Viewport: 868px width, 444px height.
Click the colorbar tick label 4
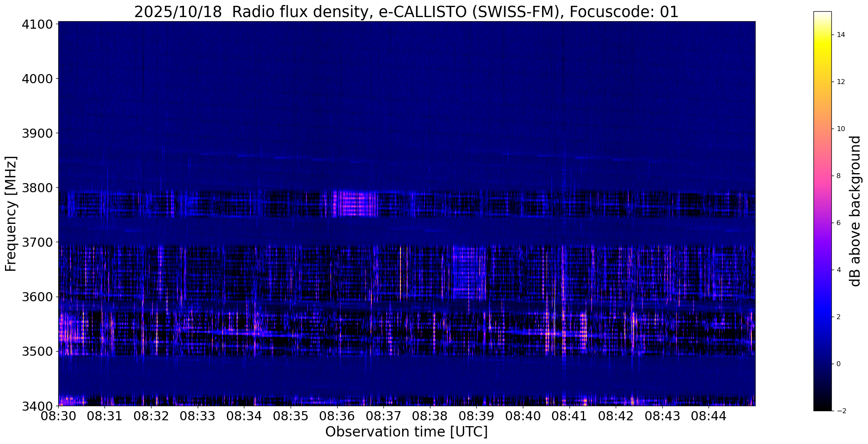(x=839, y=270)
